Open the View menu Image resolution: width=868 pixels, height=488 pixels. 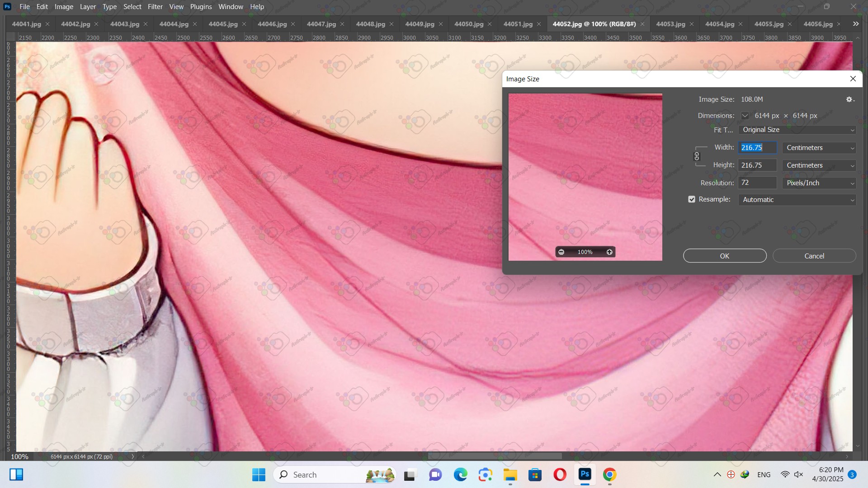pos(176,7)
